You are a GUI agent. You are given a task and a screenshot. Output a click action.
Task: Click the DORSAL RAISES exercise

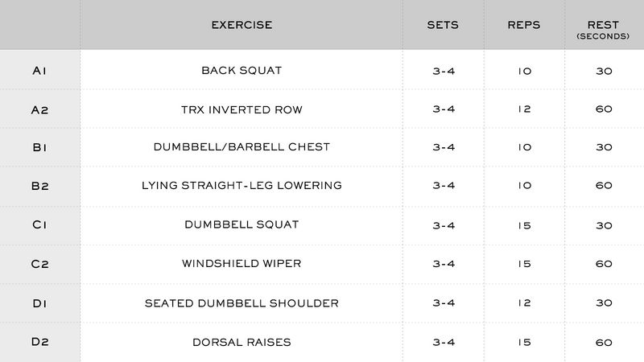(242, 343)
